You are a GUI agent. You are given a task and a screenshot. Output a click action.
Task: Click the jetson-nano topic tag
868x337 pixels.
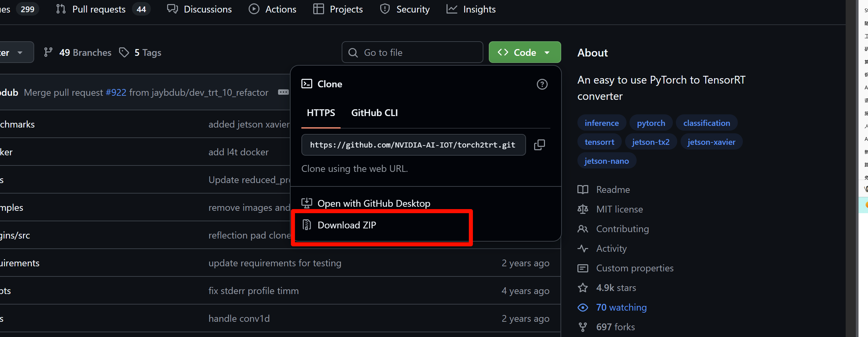point(607,161)
